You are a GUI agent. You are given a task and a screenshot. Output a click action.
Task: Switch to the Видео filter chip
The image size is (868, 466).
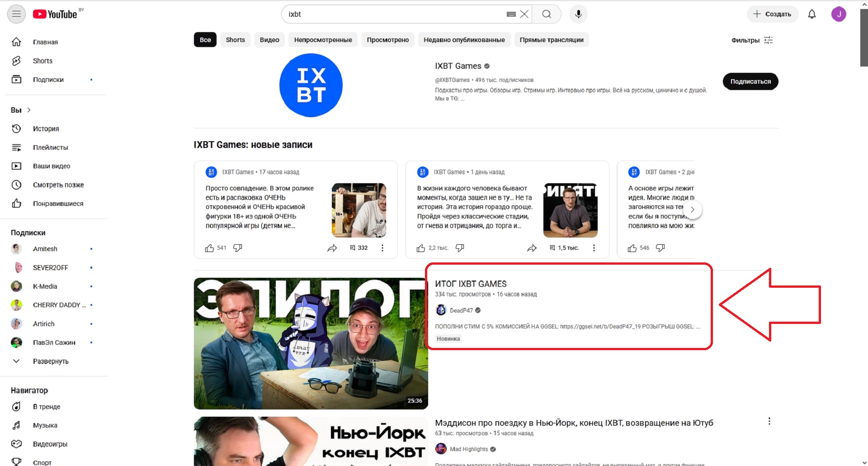269,40
